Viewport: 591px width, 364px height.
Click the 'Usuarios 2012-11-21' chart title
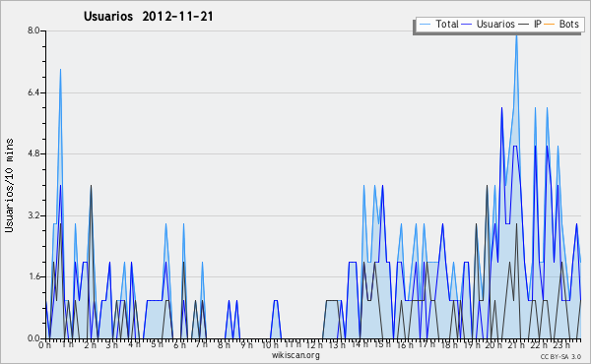148,17
